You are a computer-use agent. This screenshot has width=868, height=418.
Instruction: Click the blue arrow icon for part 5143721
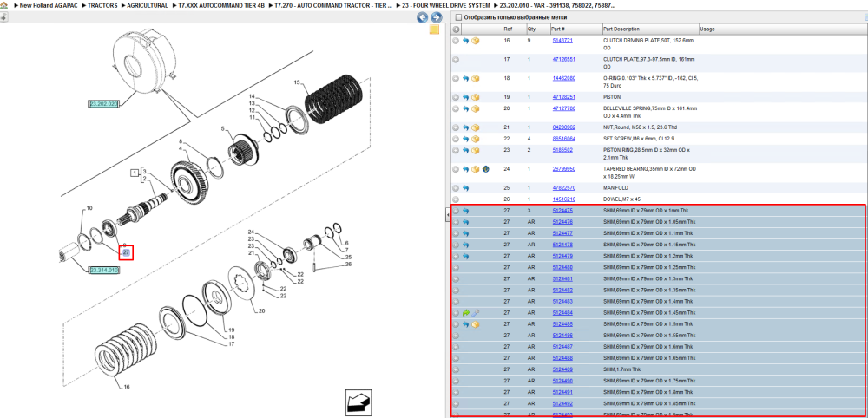[465, 41]
